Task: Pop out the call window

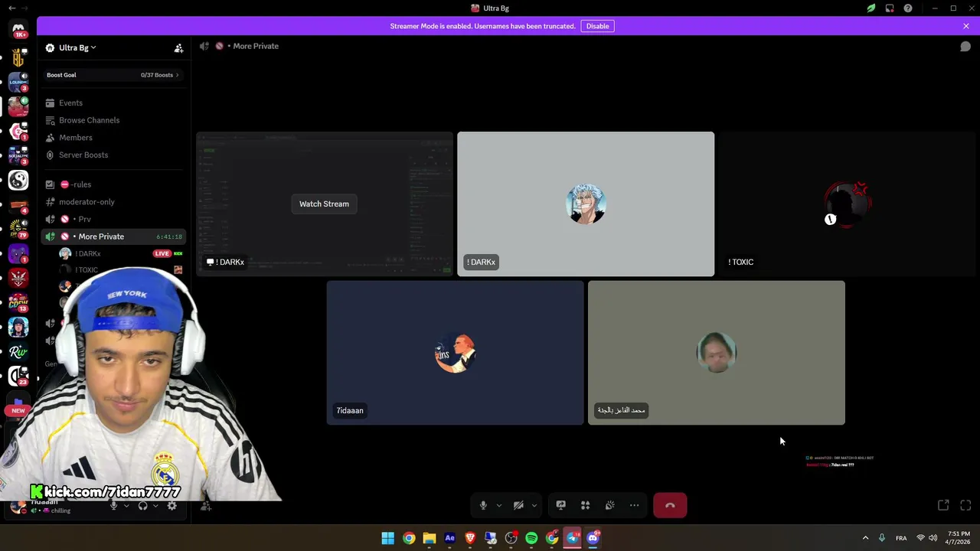Action: pyautogui.click(x=943, y=505)
